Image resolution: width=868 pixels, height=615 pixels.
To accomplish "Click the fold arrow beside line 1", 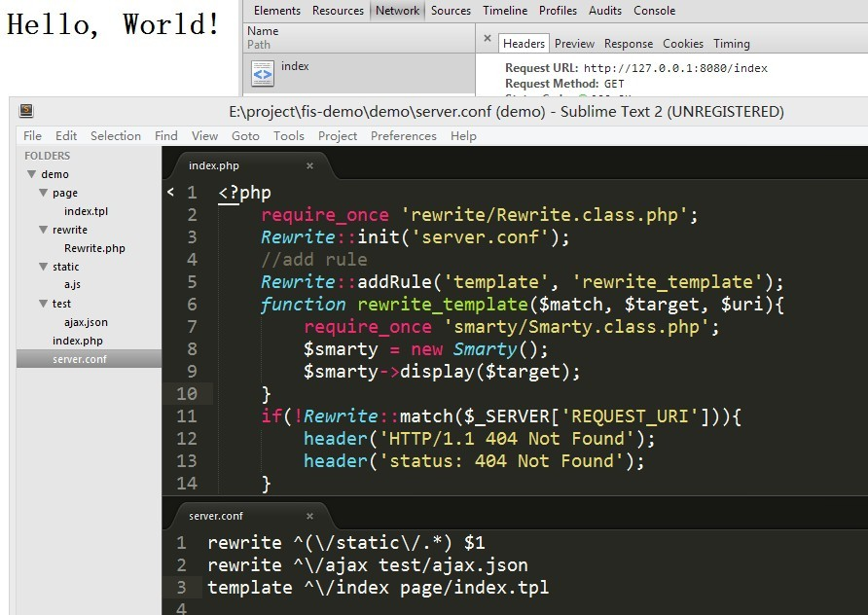I will coord(170,192).
